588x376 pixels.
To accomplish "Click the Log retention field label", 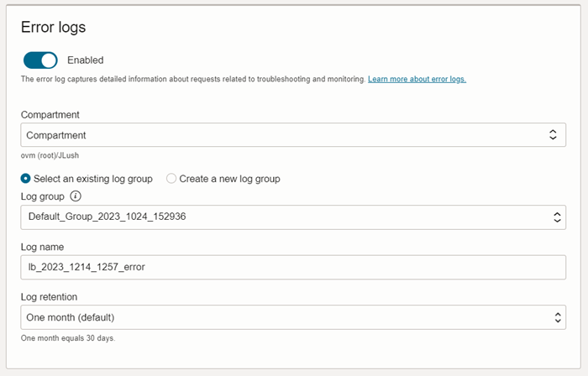I will tap(49, 297).
